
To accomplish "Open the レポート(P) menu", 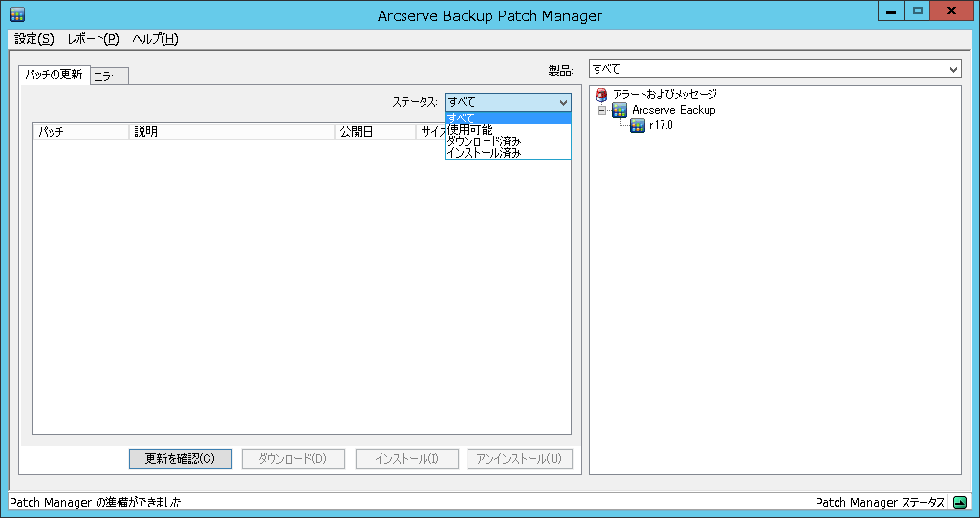I will tap(93, 39).
